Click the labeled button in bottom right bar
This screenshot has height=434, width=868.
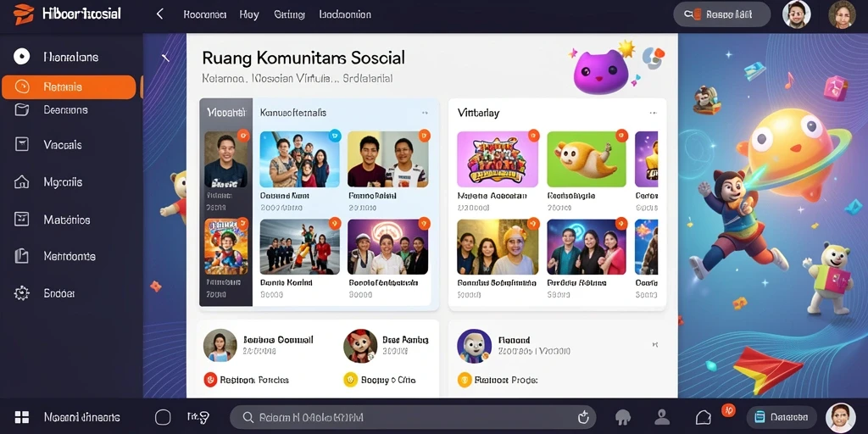pyautogui.click(x=782, y=417)
